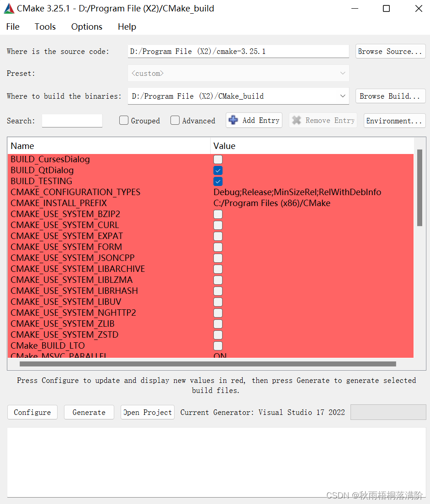Open the Tools menu
Viewport: 430px width, 504px height.
(45, 27)
